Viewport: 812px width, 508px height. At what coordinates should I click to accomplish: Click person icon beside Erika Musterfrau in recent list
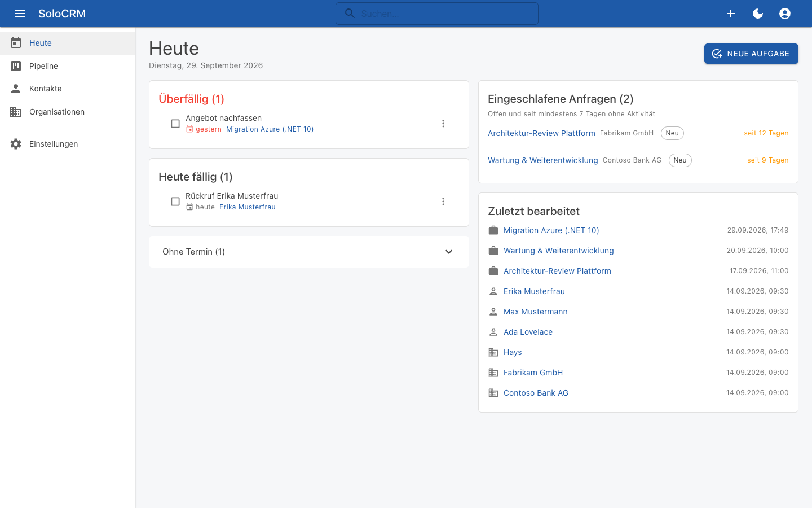(x=493, y=291)
